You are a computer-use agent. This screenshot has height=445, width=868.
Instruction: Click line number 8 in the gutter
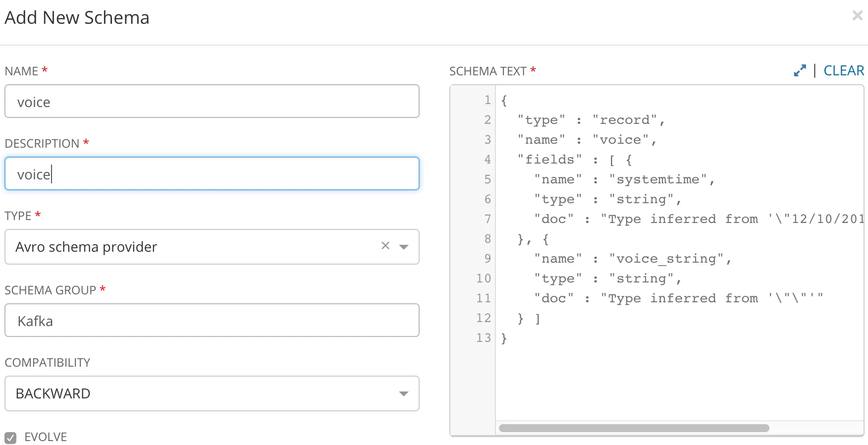[x=488, y=239]
